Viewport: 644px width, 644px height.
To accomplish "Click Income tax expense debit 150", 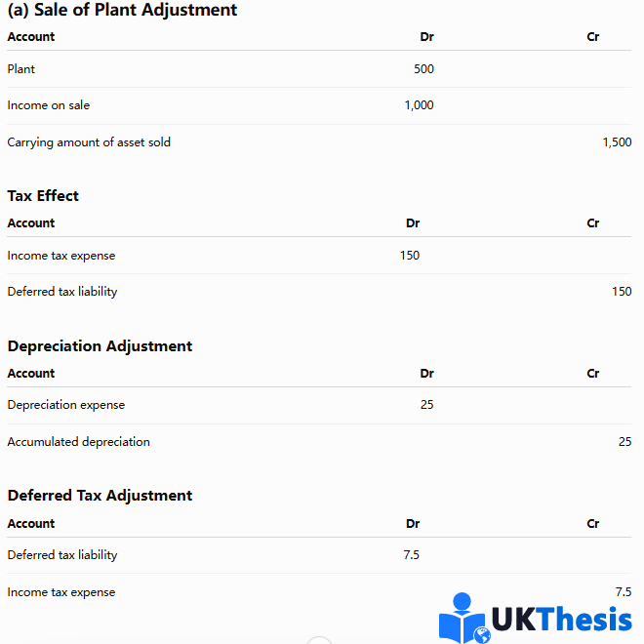I will coord(410,256).
